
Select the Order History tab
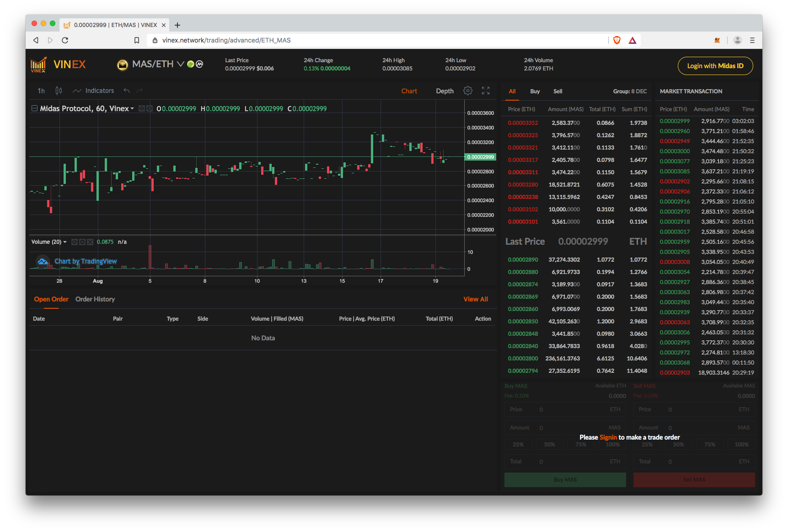[x=95, y=299]
